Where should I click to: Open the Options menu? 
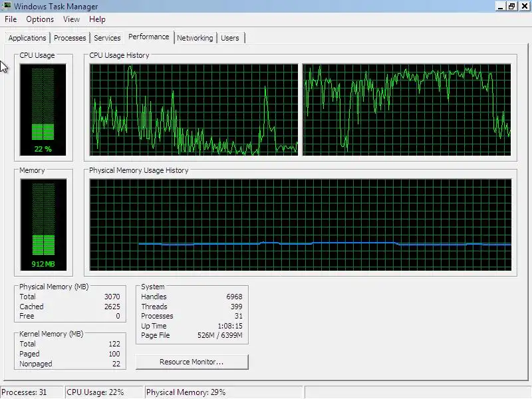coord(40,19)
